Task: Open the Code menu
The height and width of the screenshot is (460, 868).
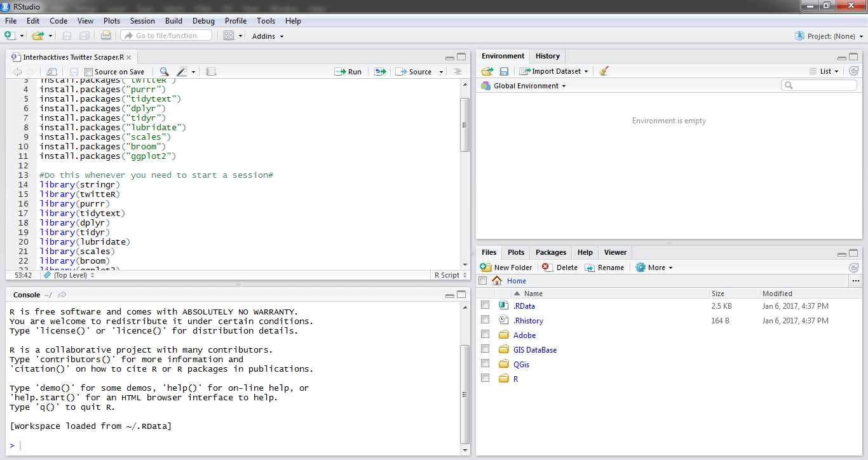Action: (58, 21)
